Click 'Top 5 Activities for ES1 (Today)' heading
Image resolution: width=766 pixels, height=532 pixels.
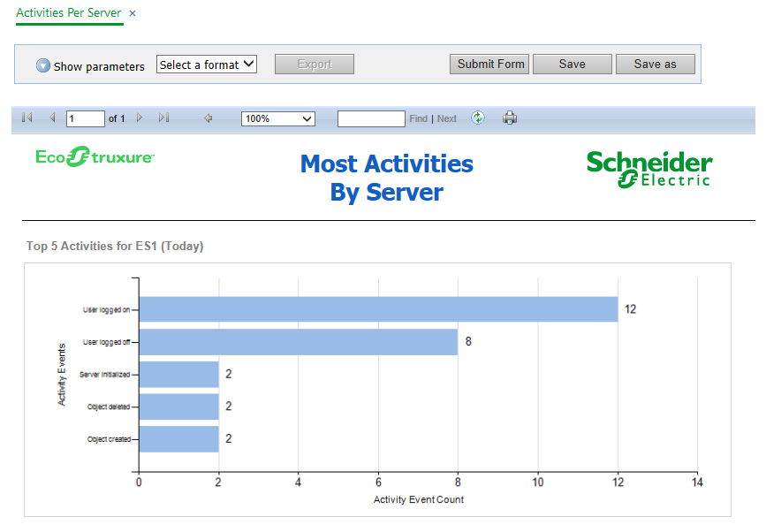(115, 246)
